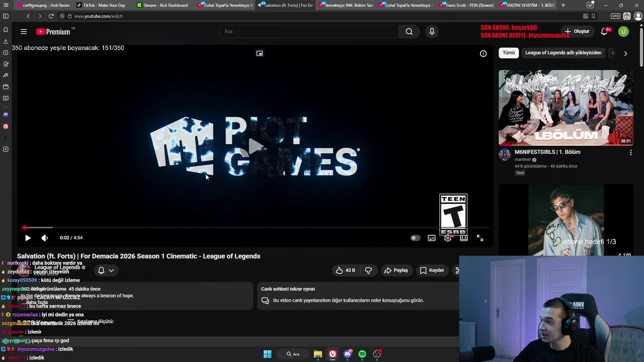Viewport: 644px width, 362px height.
Task: Open notes panel in sidebar
Action: point(6,64)
